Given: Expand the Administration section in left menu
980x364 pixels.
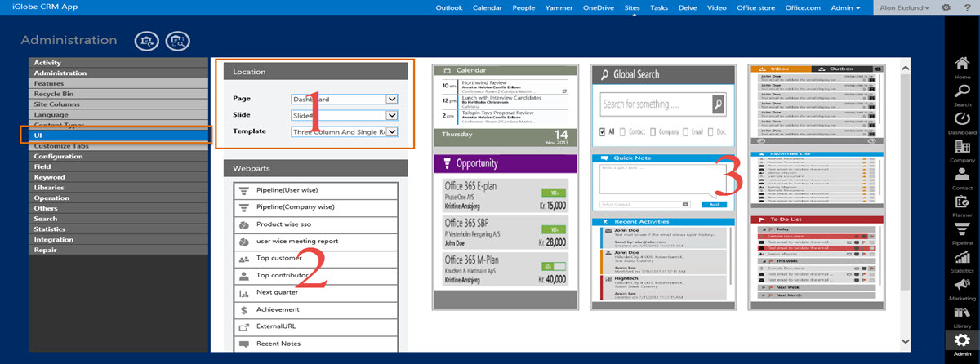Looking at the screenshot, I should point(118,73).
